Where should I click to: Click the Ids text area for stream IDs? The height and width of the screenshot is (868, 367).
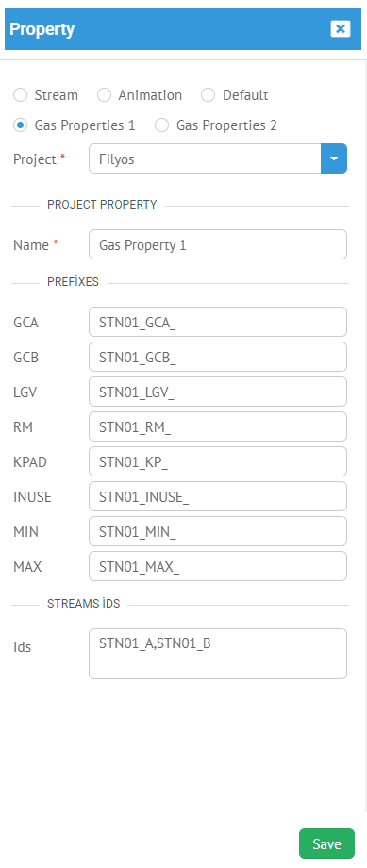pos(218,654)
